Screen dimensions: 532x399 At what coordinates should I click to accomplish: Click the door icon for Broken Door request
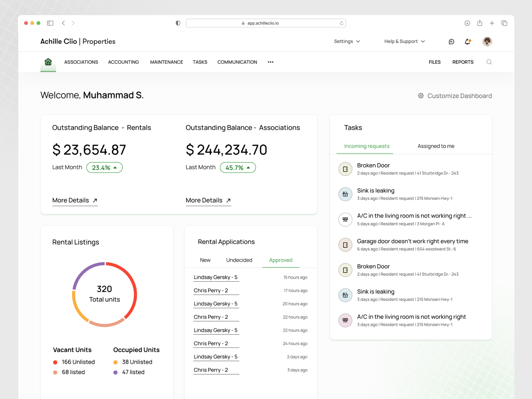click(345, 169)
